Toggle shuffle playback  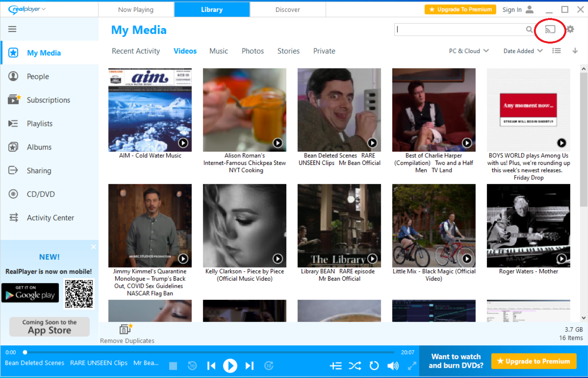(x=355, y=366)
